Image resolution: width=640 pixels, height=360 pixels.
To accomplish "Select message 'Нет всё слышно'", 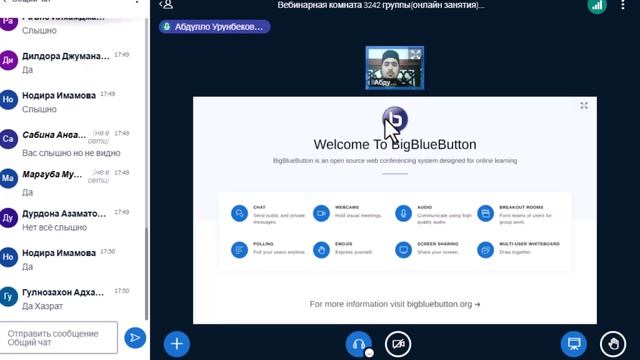I will 54,227.
